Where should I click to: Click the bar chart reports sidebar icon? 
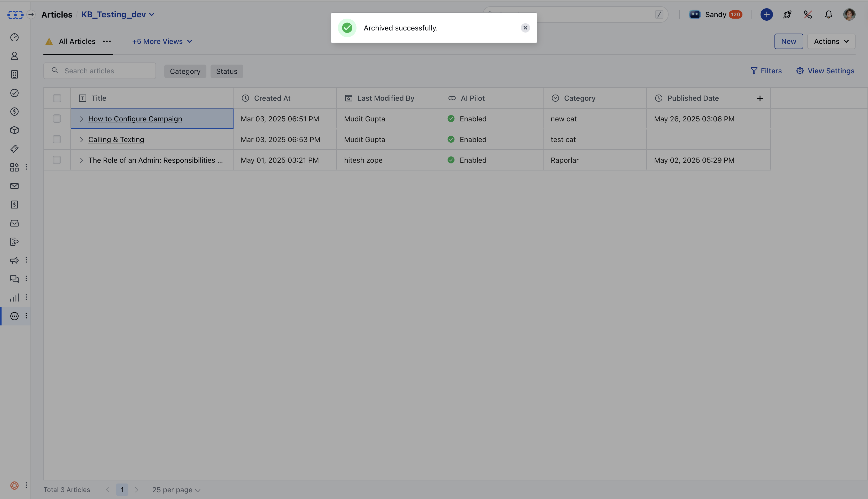pyautogui.click(x=14, y=298)
